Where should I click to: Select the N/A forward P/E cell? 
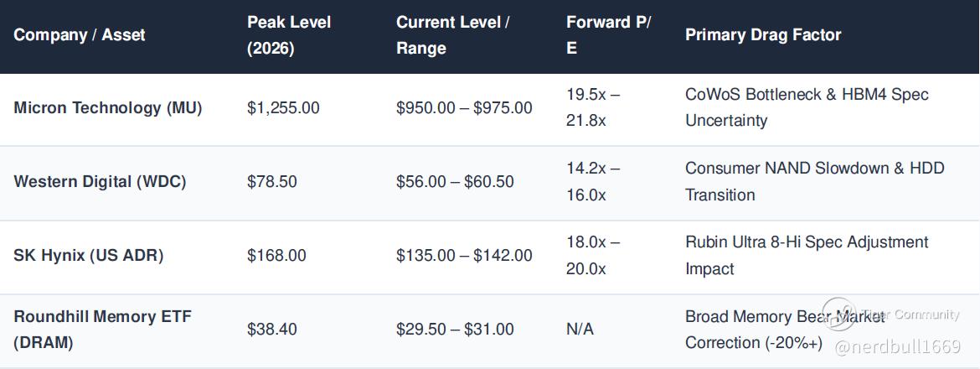click(580, 330)
